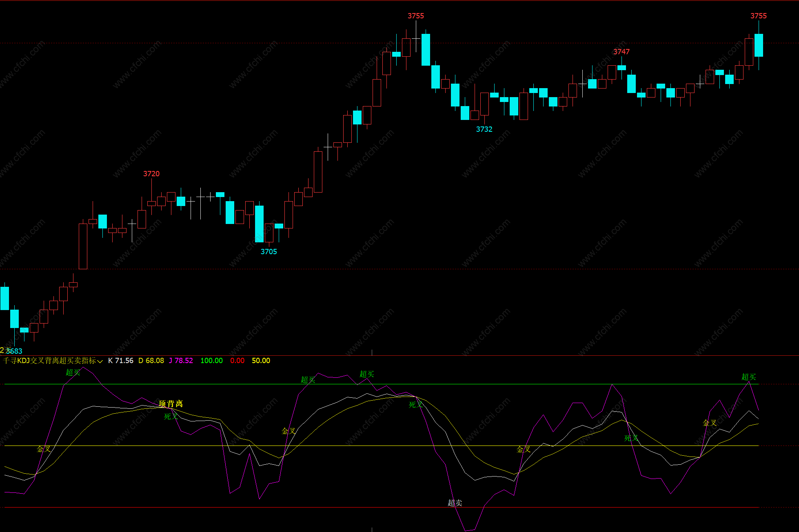Viewport: 799px width, 532px height.
Task: Select the yellow D 68.08 legend value
Action: pyautogui.click(x=151, y=361)
